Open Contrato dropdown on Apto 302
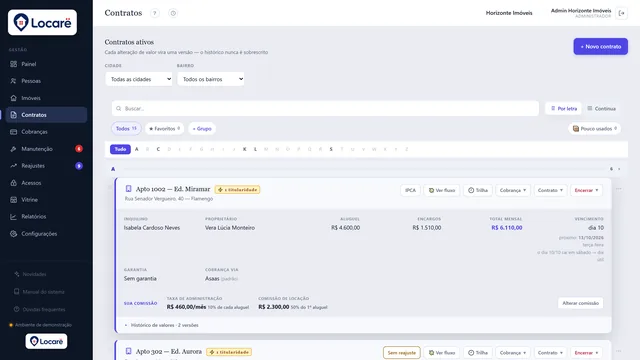The width and height of the screenshot is (640, 360). (550, 353)
